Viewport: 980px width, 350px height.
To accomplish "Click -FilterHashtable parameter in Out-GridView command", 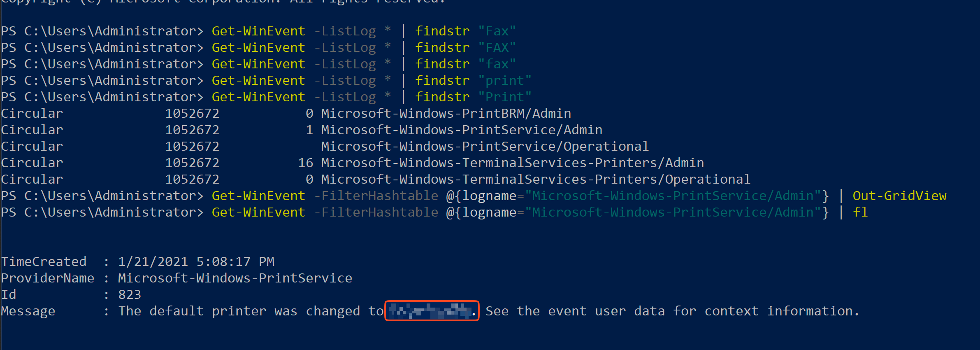I will point(376,196).
